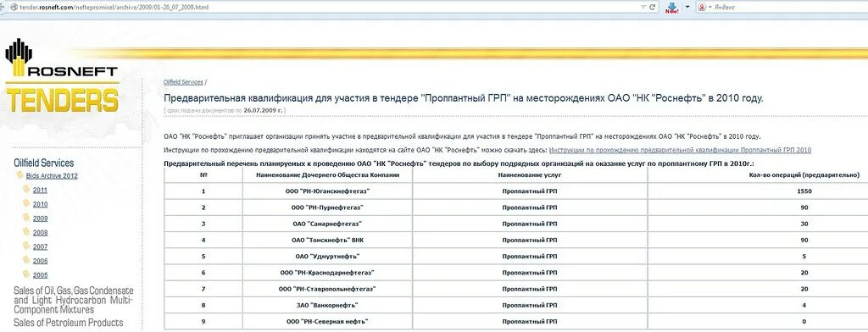The height and width of the screenshot is (332, 868).
Task: Click the folder icon beside 2005
Action: 26,274
